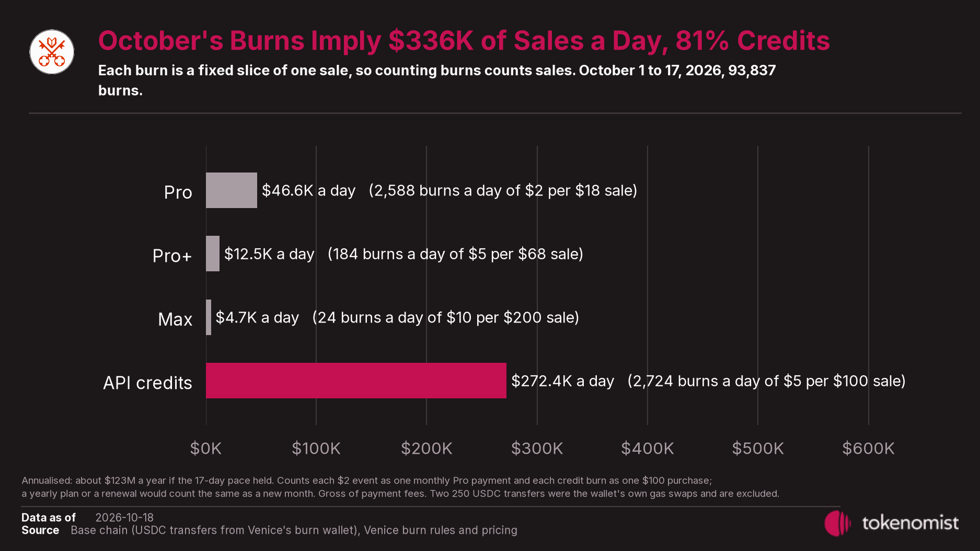
Task: Click the Base chain source text
Action: pyautogui.click(x=294, y=530)
